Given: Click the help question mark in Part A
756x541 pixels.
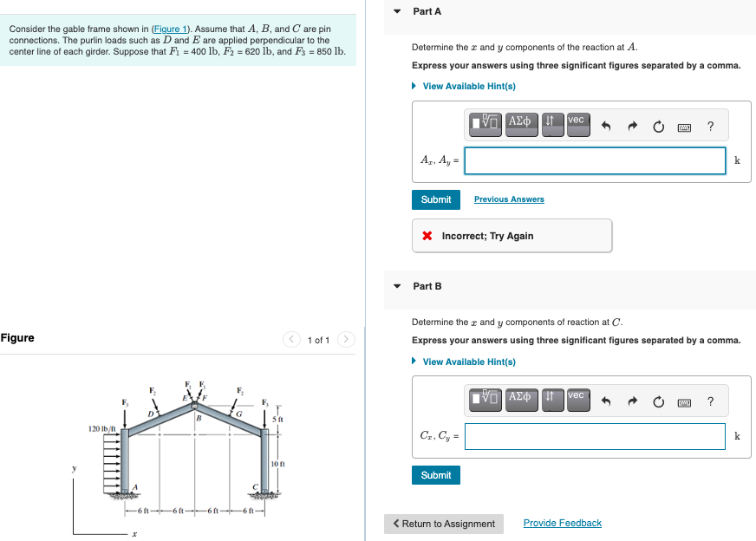Looking at the screenshot, I should pyautogui.click(x=710, y=125).
